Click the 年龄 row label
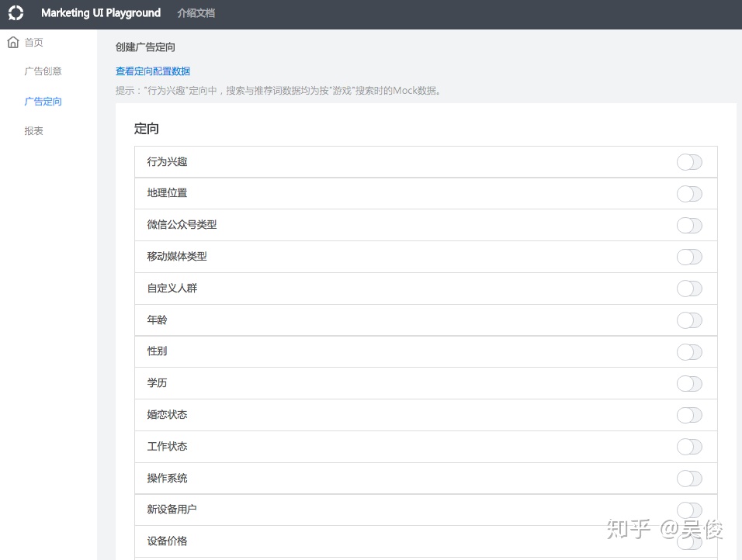742x560 pixels. tap(157, 320)
